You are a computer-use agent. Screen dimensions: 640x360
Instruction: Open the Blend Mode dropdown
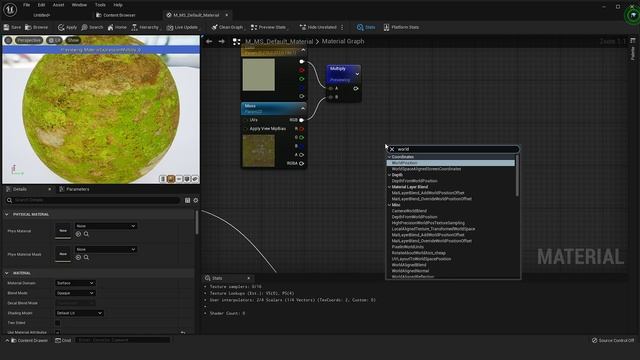click(75, 293)
